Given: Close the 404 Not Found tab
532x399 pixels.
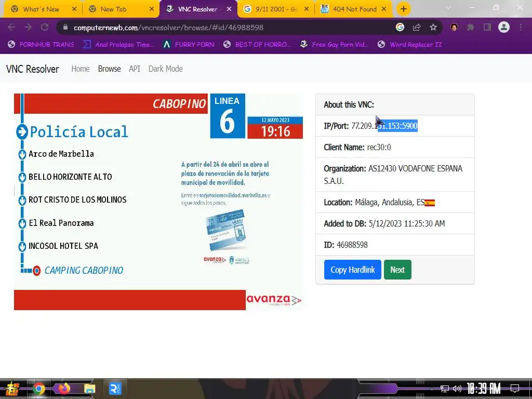Looking at the screenshot, I should coord(384,9).
